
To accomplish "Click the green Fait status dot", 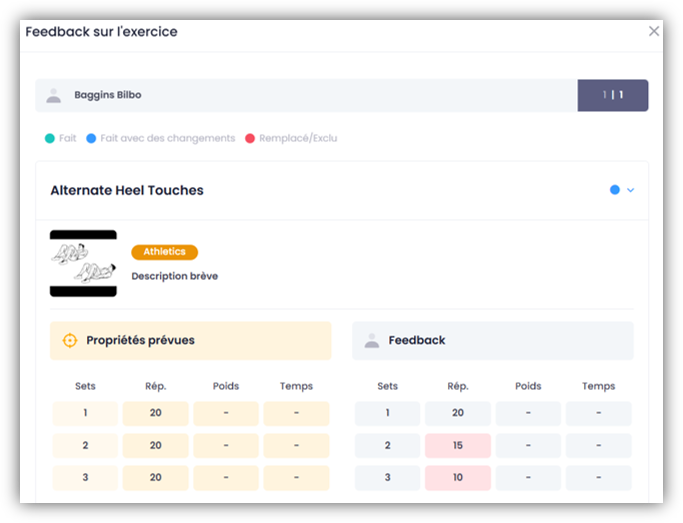I will coord(48,138).
